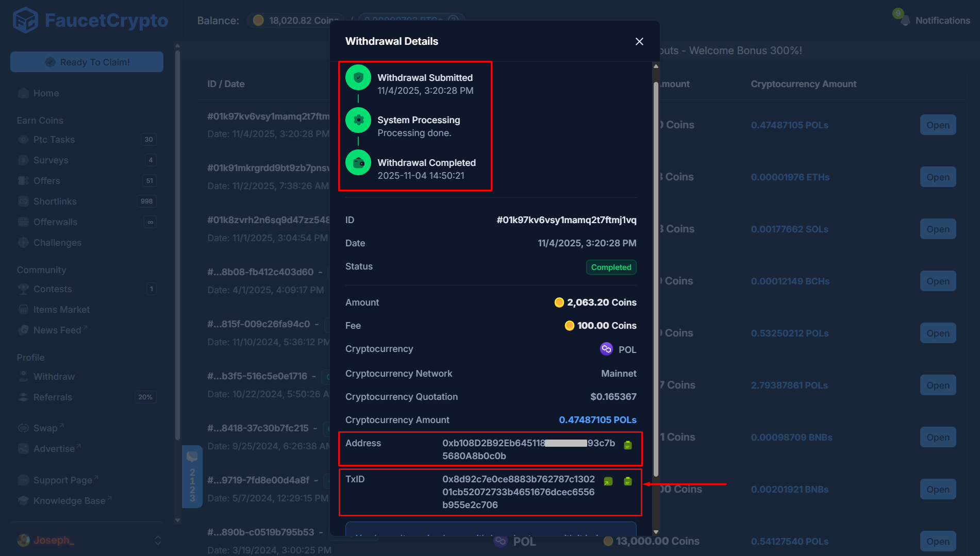The width and height of the screenshot is (980, 556).
Task: Click the POL cryptocurrency icon in details
Action: 606,349
